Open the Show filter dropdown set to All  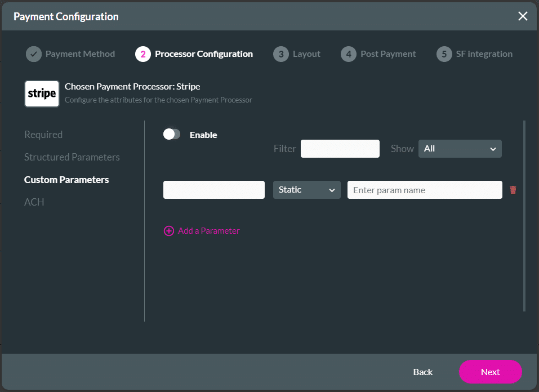point(460,148)
